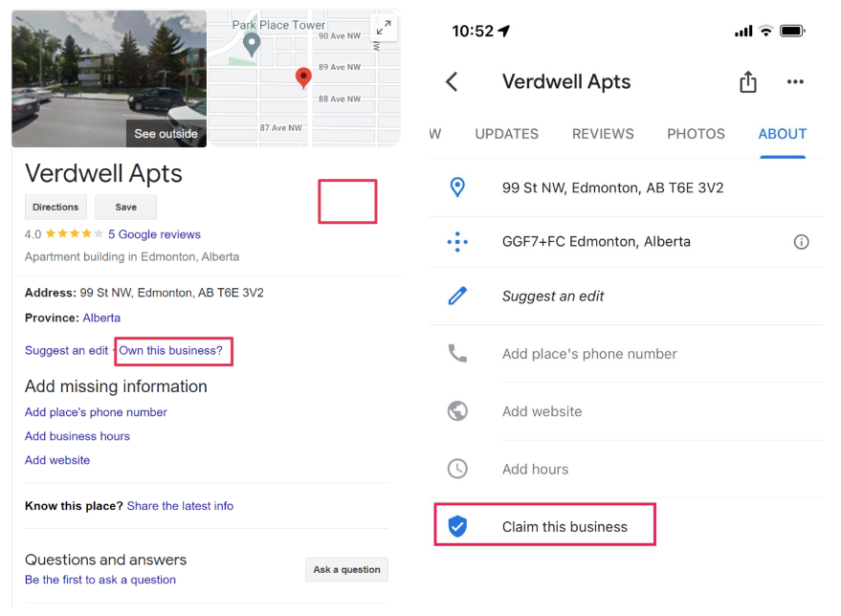The image size is (841, 616).
Task: Tap the blue shield Claim icon
Action: [457, 527]
